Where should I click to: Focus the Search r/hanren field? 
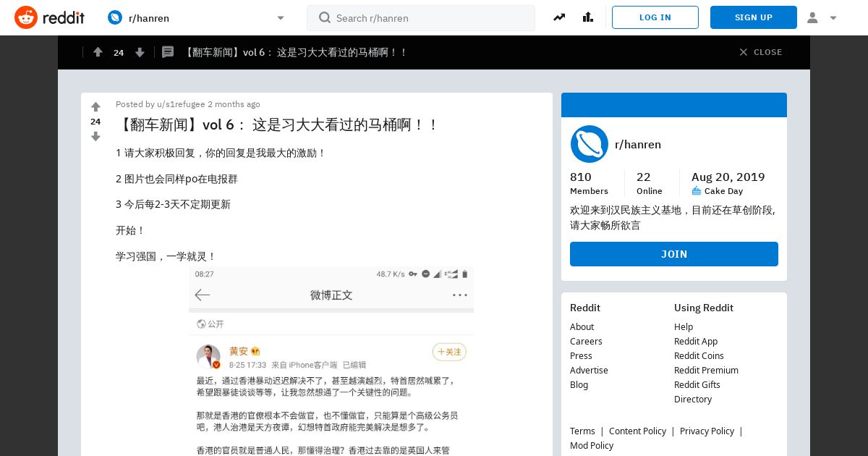(421, 18)
